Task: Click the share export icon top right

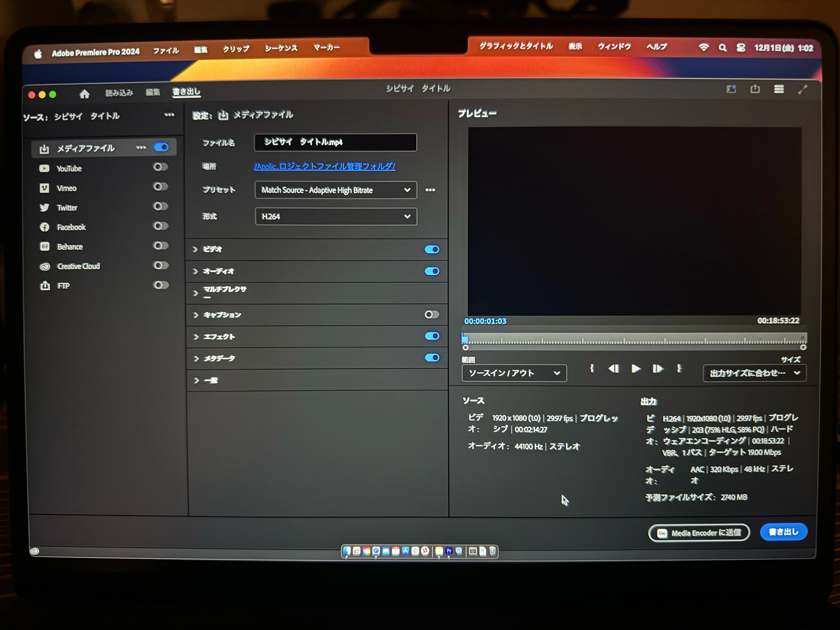Action: click(755, 89)
